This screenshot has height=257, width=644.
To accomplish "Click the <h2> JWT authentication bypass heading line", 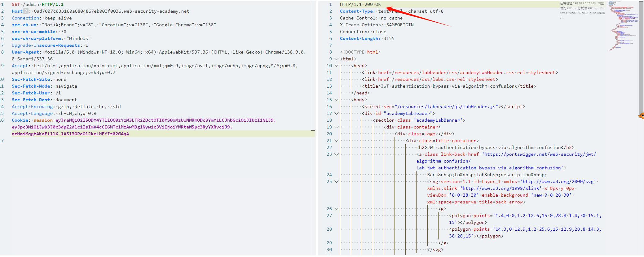I will pos(495,147).
